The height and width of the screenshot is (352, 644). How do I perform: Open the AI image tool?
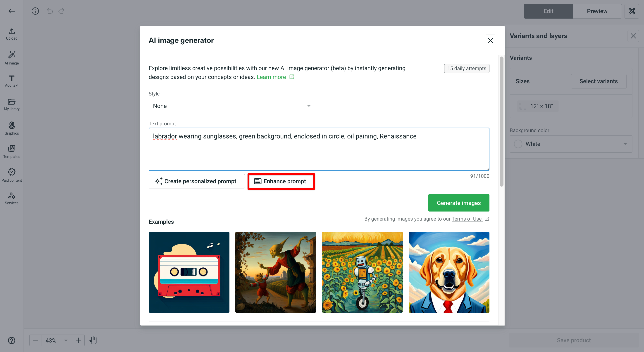click(12, 58)
